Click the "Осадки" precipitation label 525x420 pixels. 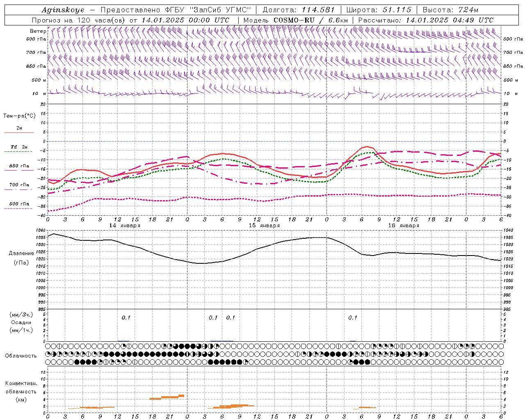click(x=21, y=322)
